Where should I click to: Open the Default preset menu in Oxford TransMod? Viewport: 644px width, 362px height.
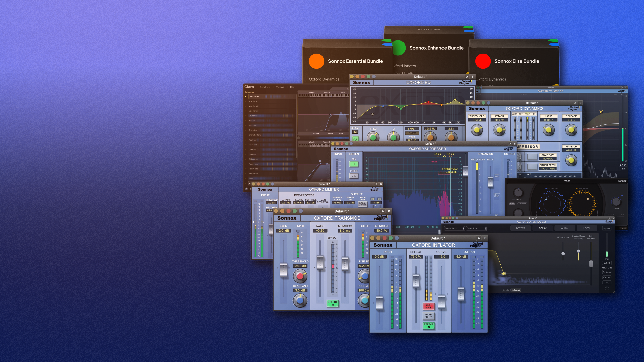(x=342, y=211)
